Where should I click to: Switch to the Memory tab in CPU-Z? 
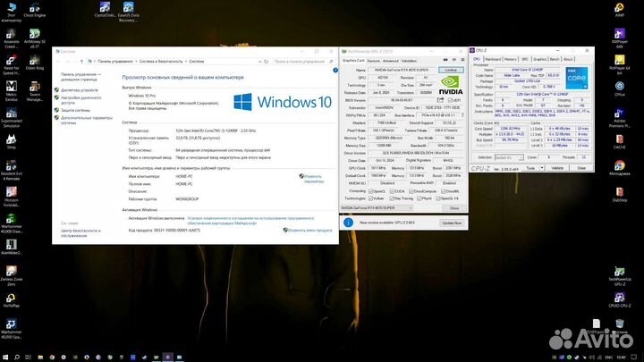[511, 60]
